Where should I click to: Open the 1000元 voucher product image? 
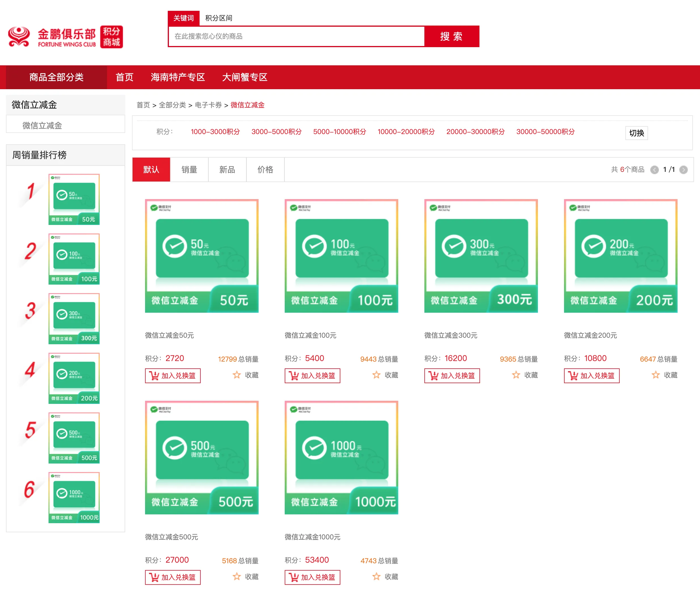coord(341,457)
